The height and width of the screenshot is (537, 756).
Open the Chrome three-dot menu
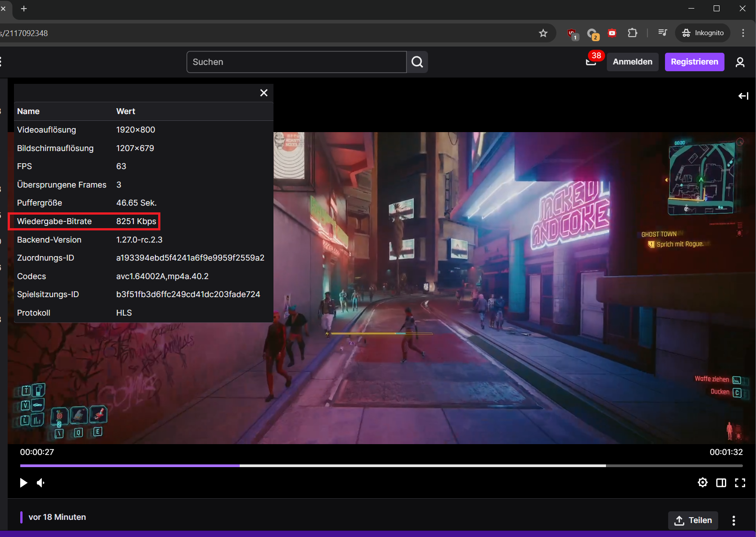click(x=743, y=33)
